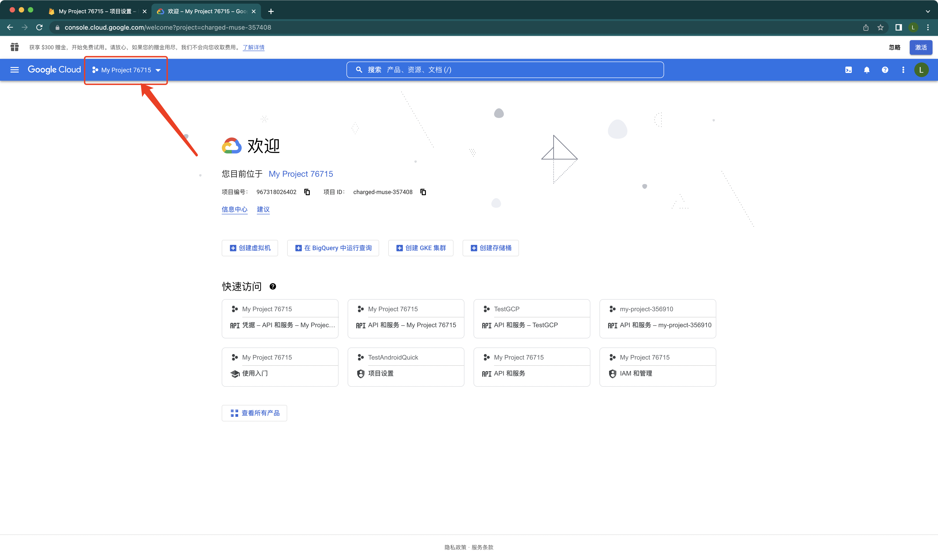Click 创建 GKE 集群 button
This screenshot has height=560, width=938.
[x=421, y=248]
